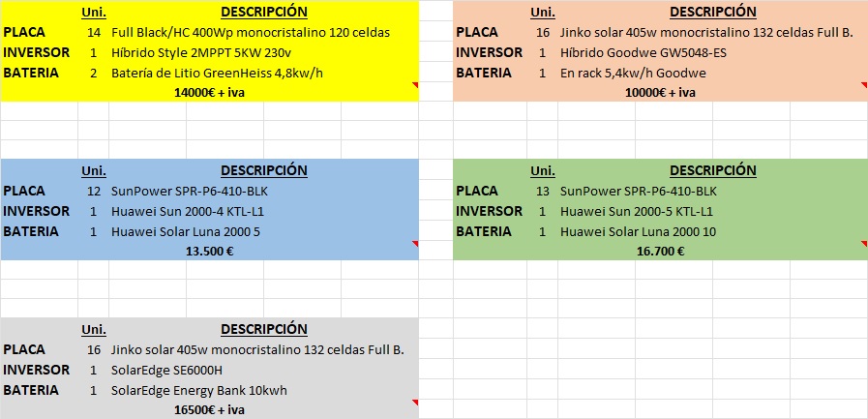Select the 16.700 € price cell
This screenshot has height=419, width=868.
tap(660, 252)
